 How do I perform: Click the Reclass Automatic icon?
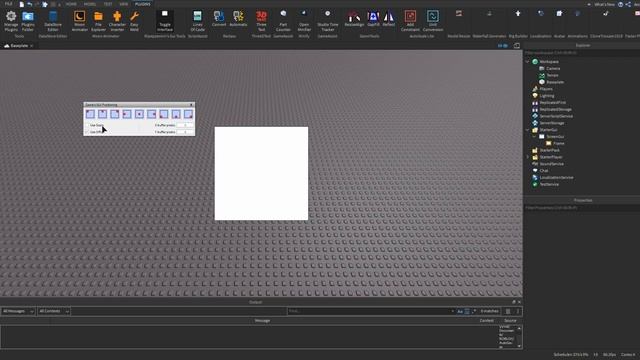click(x=238, y=19)
